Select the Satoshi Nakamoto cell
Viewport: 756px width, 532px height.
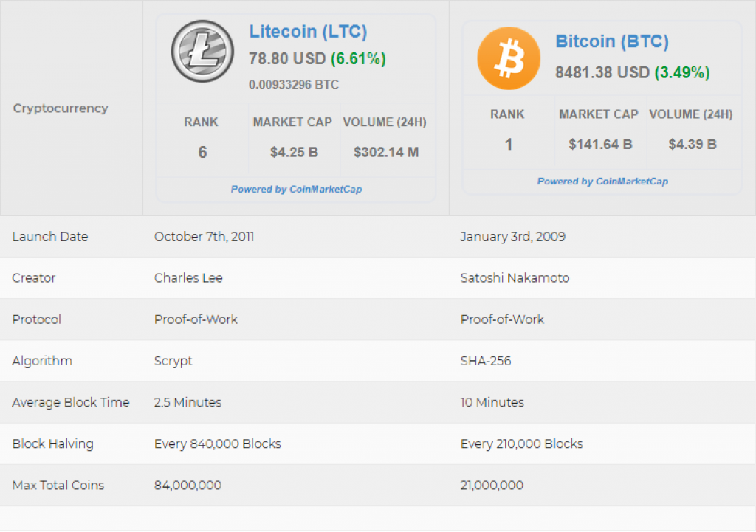tap(515, 278)
